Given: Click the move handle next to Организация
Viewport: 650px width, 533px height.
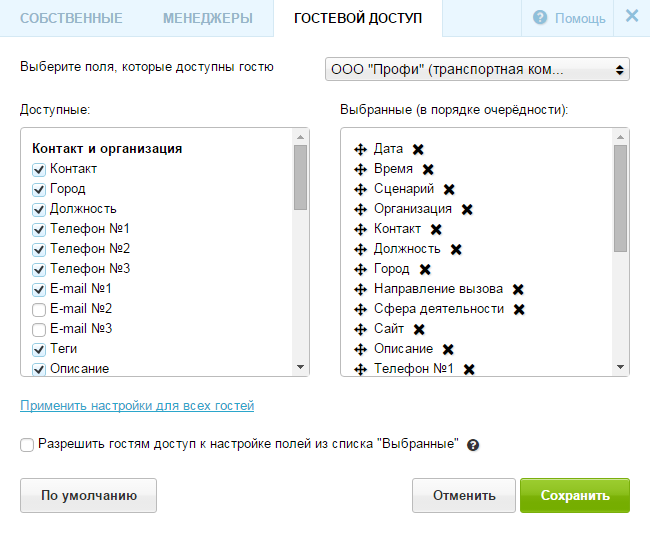Looking at the screenshot, I should 360,209.
